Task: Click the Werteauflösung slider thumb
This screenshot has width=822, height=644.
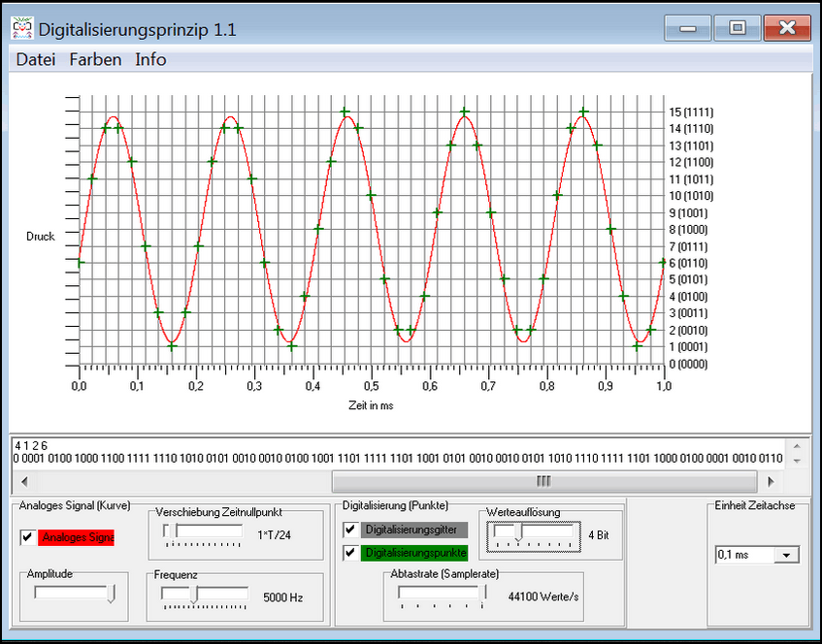Action: click(518, 532)
